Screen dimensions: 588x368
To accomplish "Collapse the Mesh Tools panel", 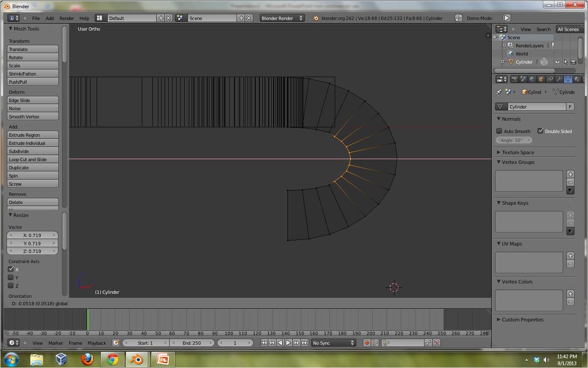I will coord(11,29).
